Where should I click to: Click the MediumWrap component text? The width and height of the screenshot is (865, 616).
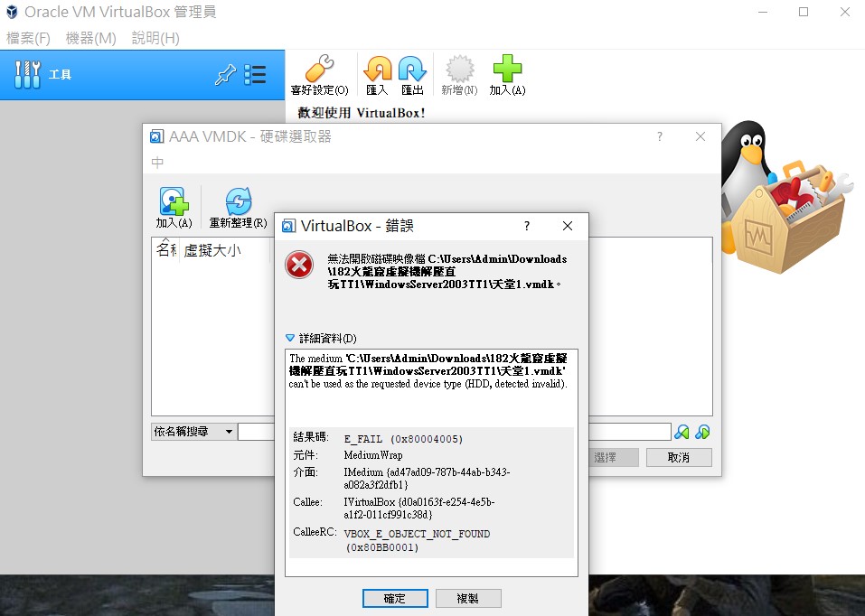(x=373, y=455)
